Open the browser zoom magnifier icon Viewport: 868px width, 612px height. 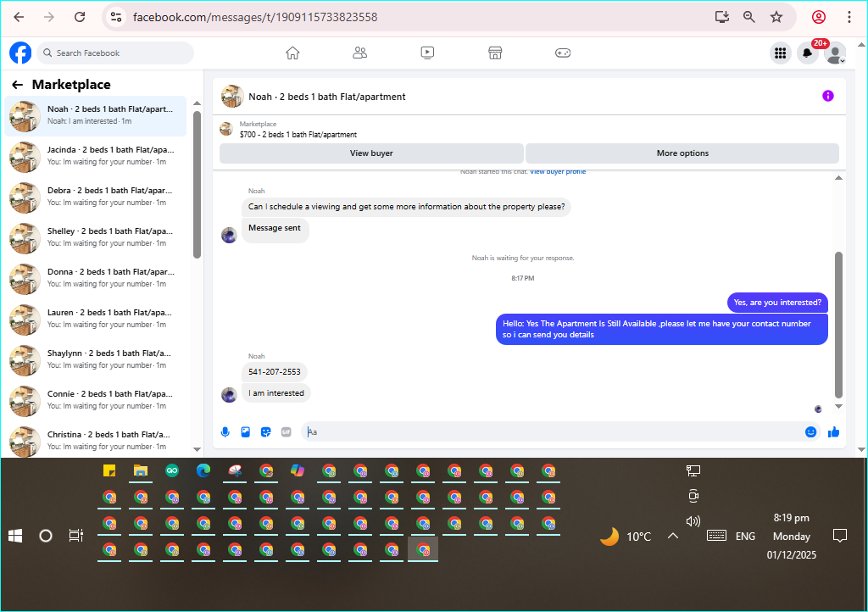[x=749, y=17]
